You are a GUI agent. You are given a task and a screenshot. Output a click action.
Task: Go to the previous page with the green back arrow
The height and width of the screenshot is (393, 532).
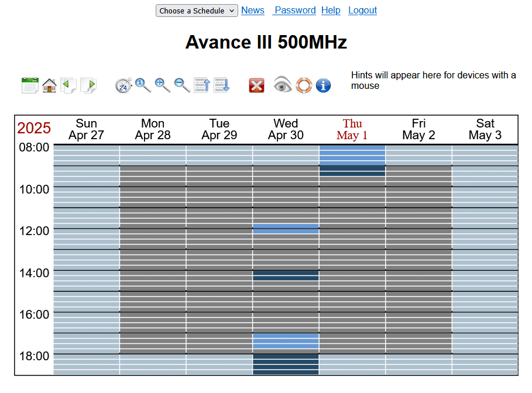68,85
